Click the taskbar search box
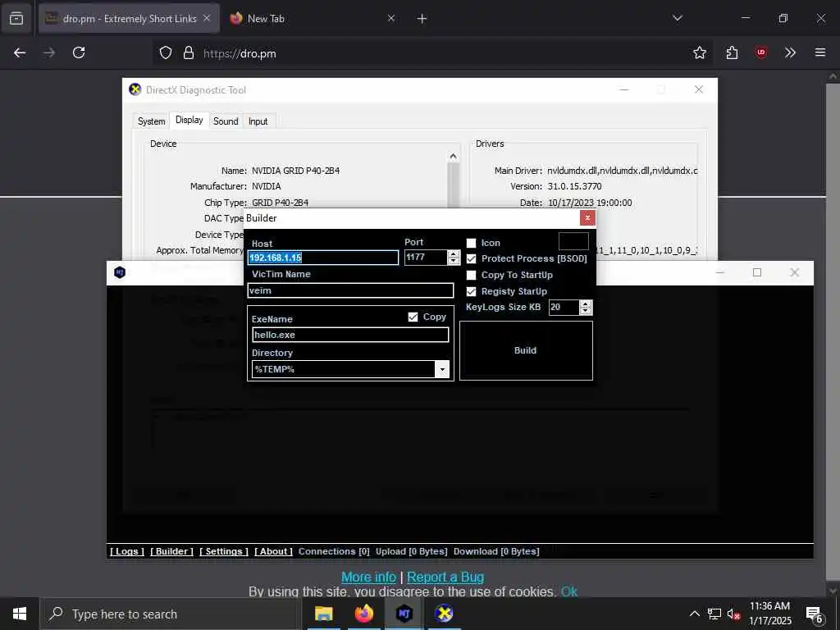Screen dimensions: 840x630 coord(171,614)
